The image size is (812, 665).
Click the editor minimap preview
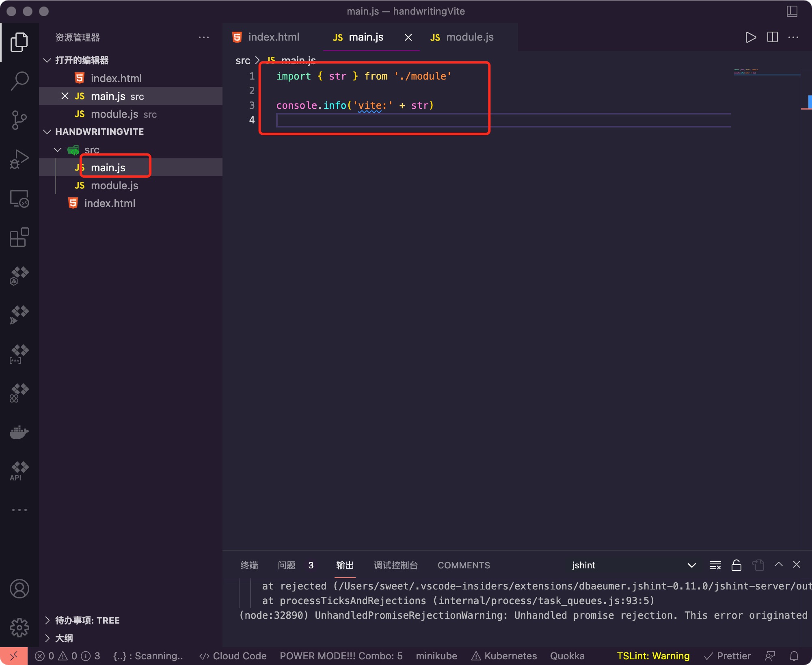(x=767, y=72)
